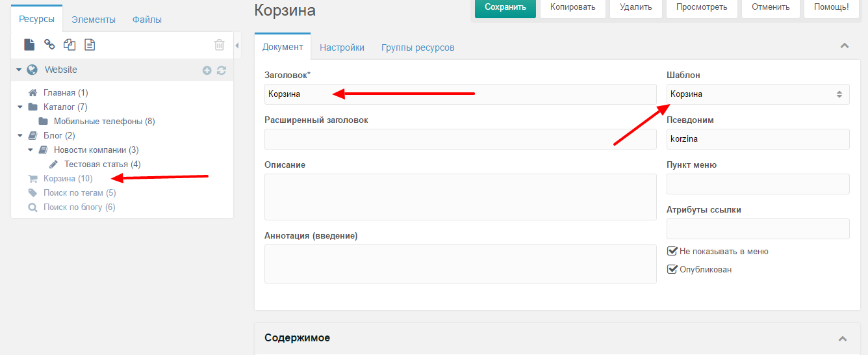Open the Группы ресурсов tab
868x355 pixels.
(x=418, y=47)
